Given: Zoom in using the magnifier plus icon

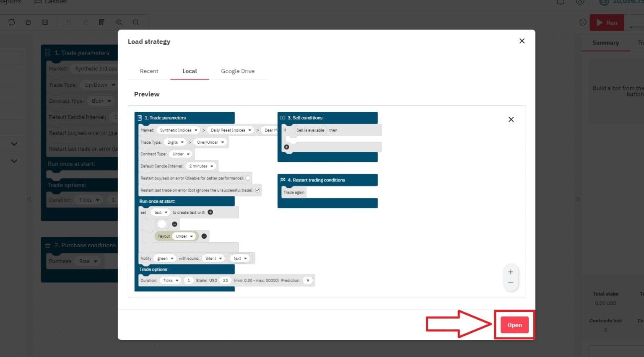Looking at the screenshot, I should (x=119, y=22).
